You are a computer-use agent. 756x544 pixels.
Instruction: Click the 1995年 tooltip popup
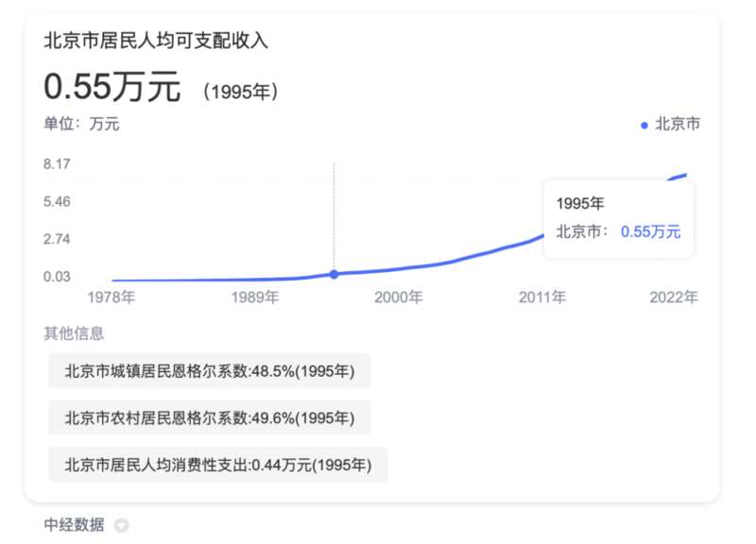[619, 219]
